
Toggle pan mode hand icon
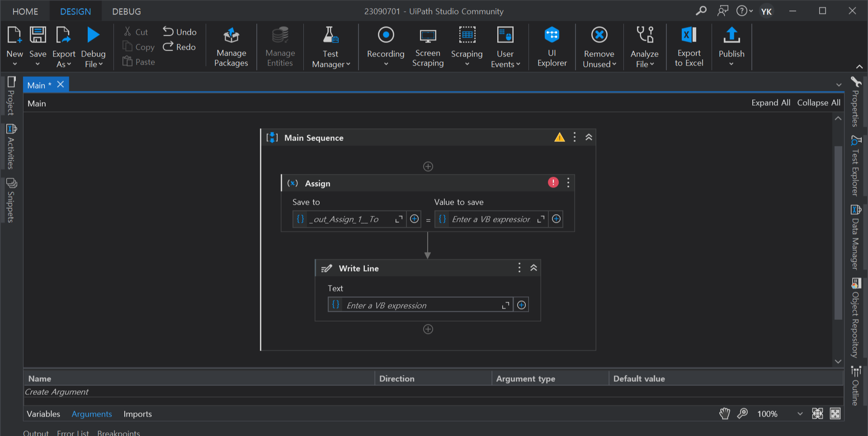[725, 413]
